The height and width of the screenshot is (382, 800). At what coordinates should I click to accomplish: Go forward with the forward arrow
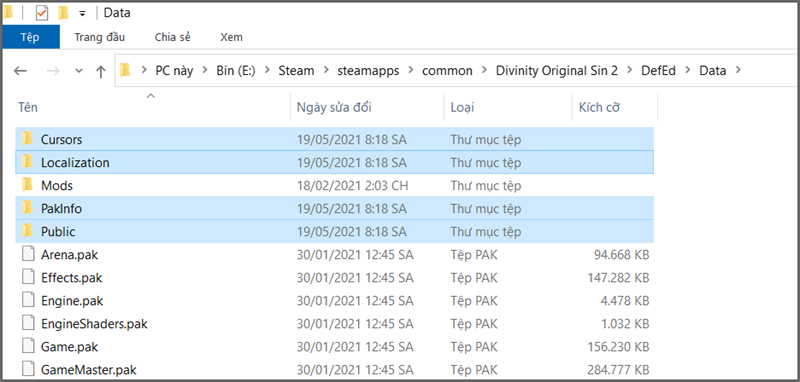53,71
